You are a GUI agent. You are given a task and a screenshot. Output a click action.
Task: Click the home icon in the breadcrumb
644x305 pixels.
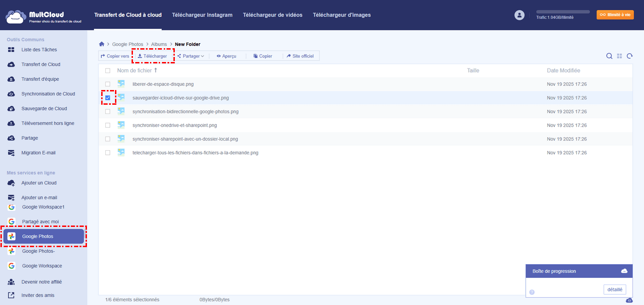click(x=102, y=44)
